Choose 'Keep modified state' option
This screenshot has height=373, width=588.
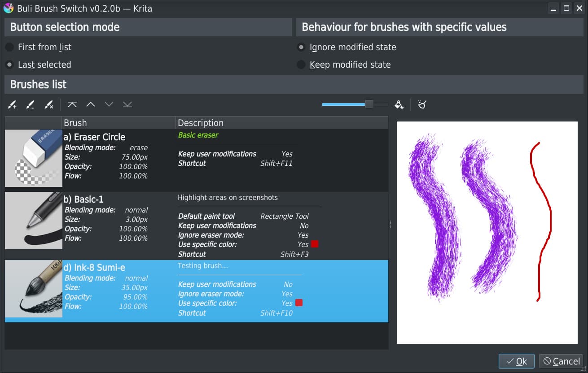[x=344, y=65]
